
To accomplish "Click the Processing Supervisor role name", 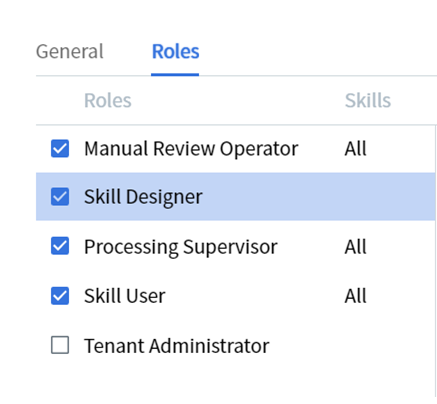I will [x=181, y=247].
